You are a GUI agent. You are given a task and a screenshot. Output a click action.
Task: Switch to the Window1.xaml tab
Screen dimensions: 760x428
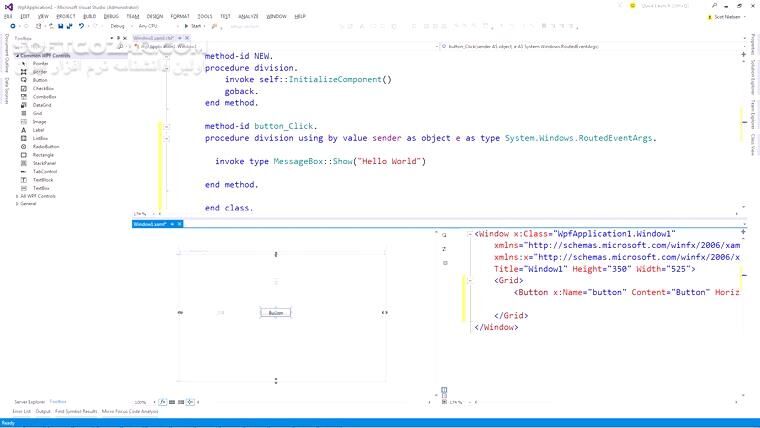click(149, 224)
